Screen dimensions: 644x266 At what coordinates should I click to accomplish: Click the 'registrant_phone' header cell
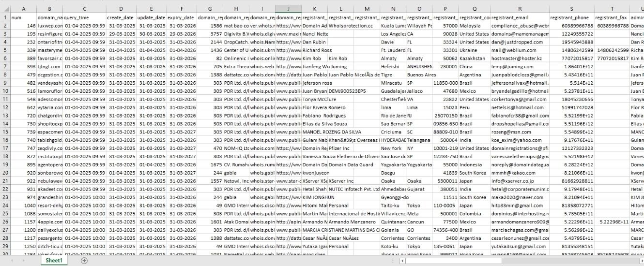[571, 17]
